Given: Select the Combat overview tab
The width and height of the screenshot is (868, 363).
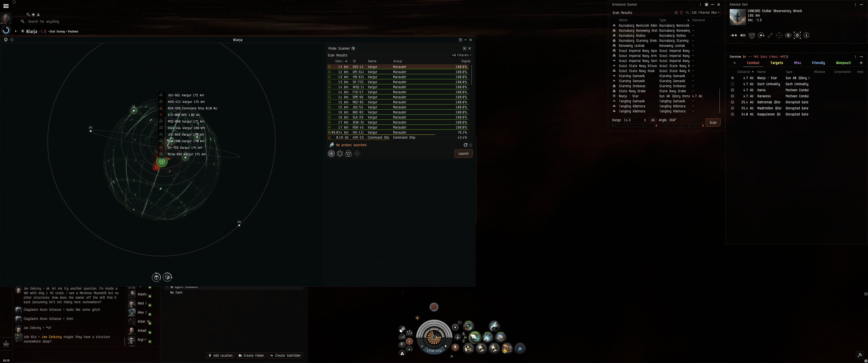Looking at the screenshot, I should click(753, 63).
